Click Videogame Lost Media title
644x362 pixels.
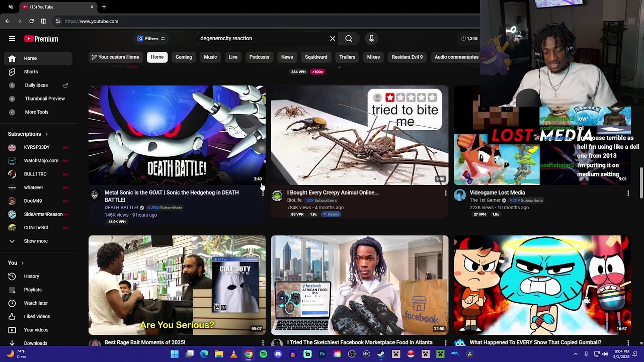point(497,193)
